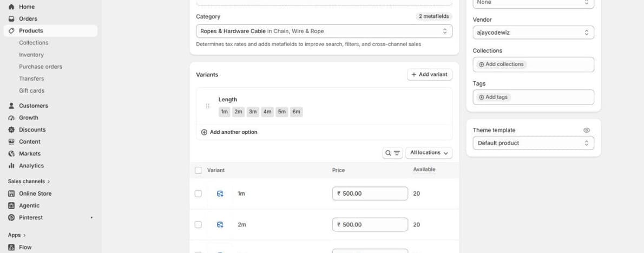644x253 pixels.
Task: Select the 5m length chip
Action: click(x=282, y=112)
